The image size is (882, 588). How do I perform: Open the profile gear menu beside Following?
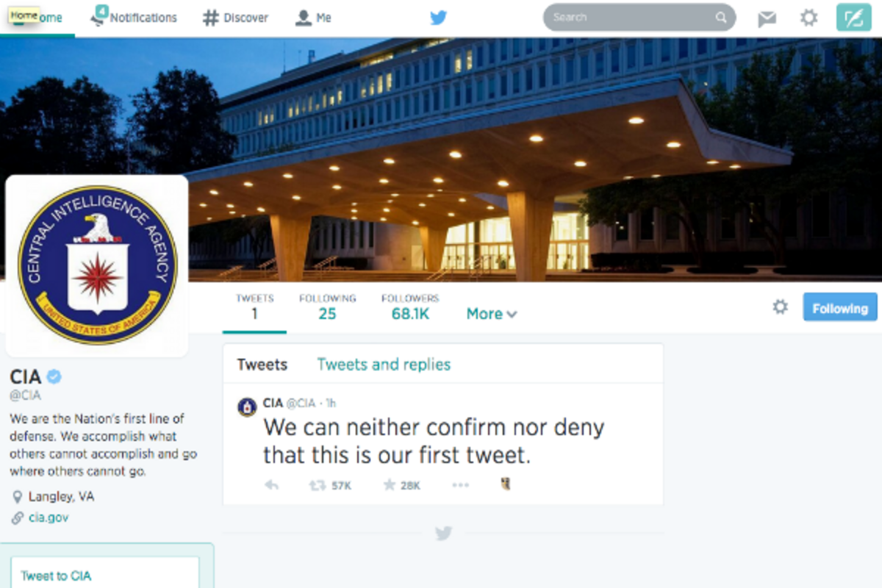point(780,307)
